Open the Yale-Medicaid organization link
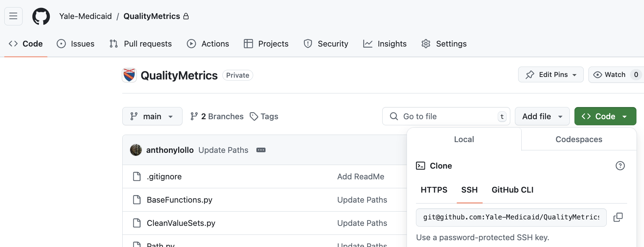 pyautogui.click(x=86, y=16)
